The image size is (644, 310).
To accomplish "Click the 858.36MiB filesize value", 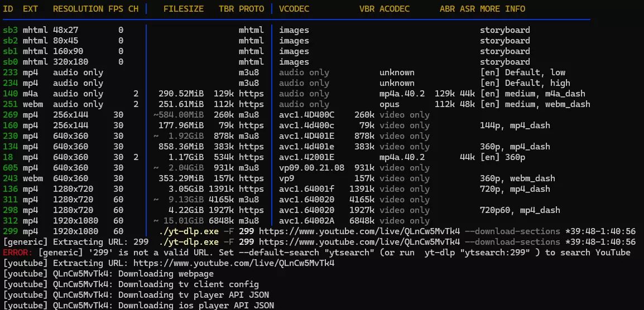I will (x=181, y=147).
